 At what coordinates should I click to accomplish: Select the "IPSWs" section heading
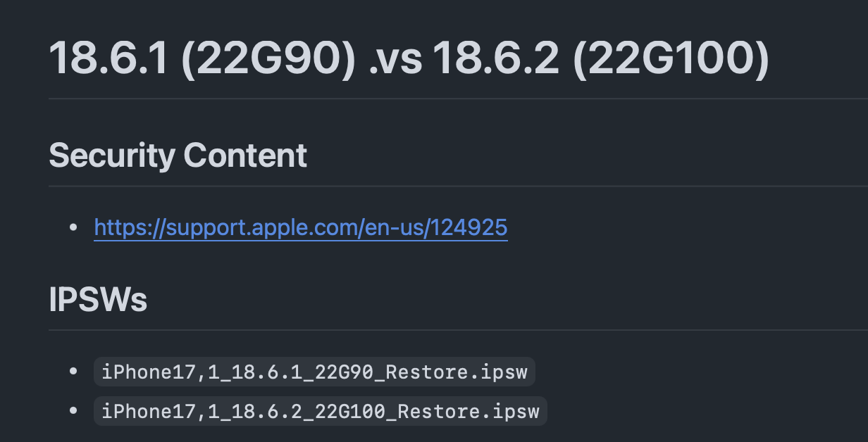click(x=98, y=300)
